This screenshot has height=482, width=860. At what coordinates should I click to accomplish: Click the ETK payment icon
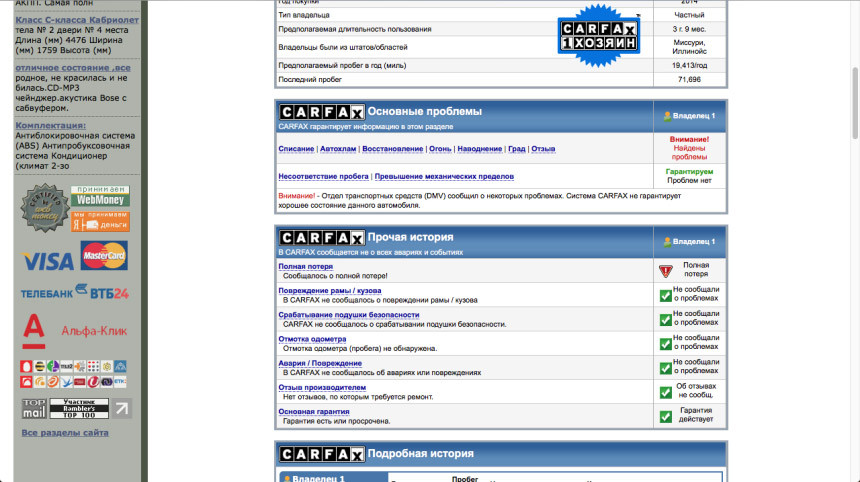(120, 381)
